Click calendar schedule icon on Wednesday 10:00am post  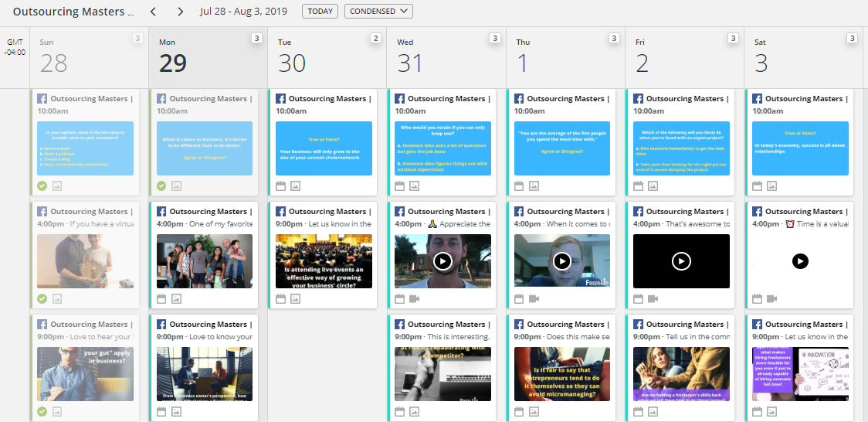400,186
